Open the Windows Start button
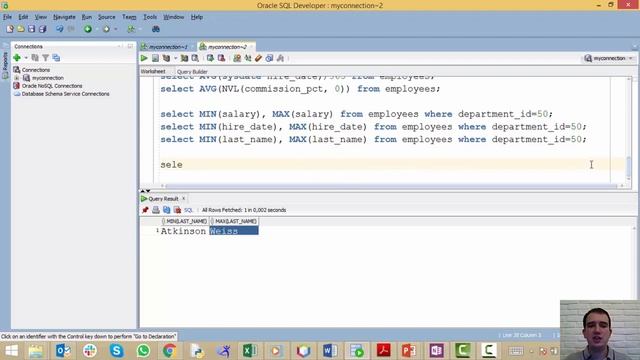 (x=11, y=351)
